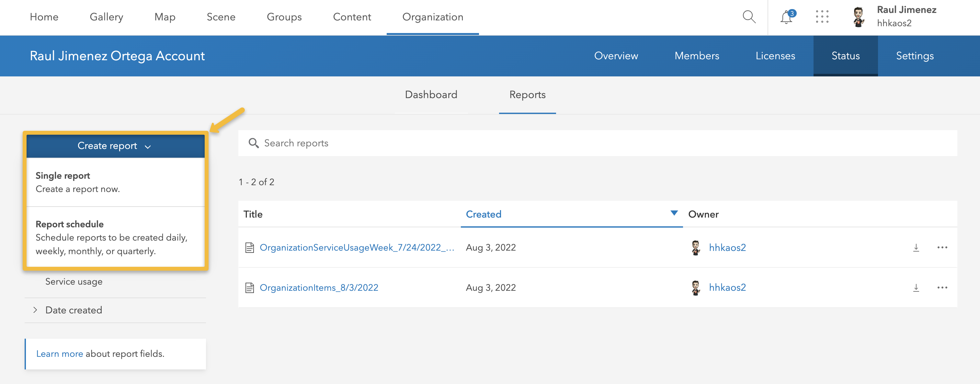Click the document icon beside OrganizationItems report
The height and width of the screenshot is (384, 980).
point(250,288)
